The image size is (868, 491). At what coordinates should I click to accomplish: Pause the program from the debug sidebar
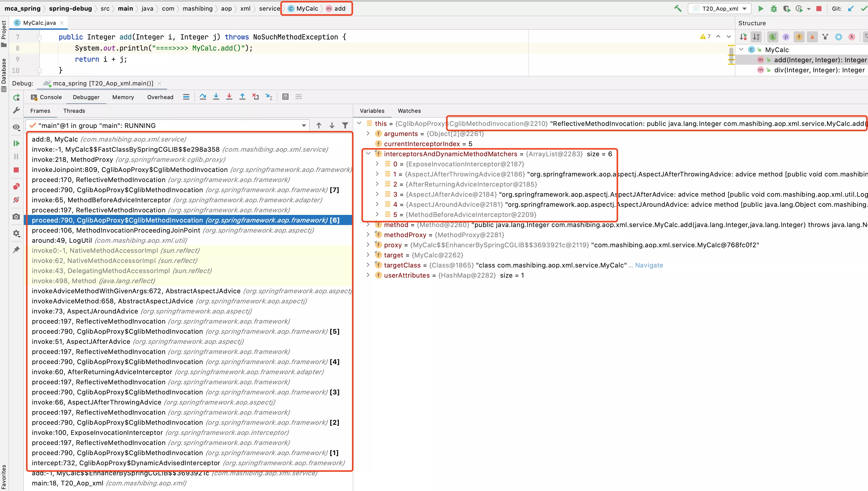pos(16,157)
